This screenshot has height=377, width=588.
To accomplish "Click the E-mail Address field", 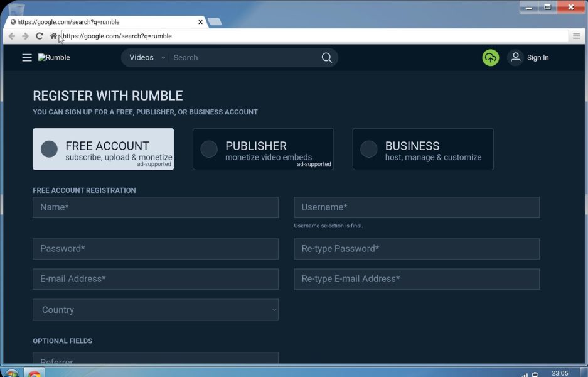I will click(155, 279).
